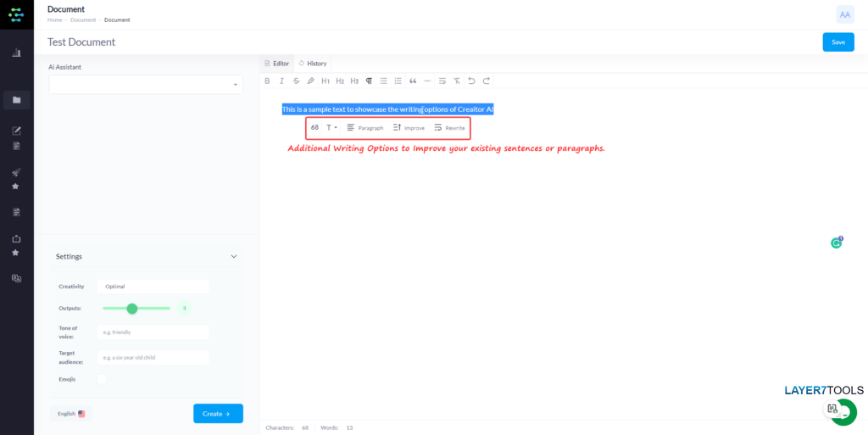The height and width of the screenshot is (435, 868).
Task: Open the Creativity select set to Optimal
Action: click(153, 287)
